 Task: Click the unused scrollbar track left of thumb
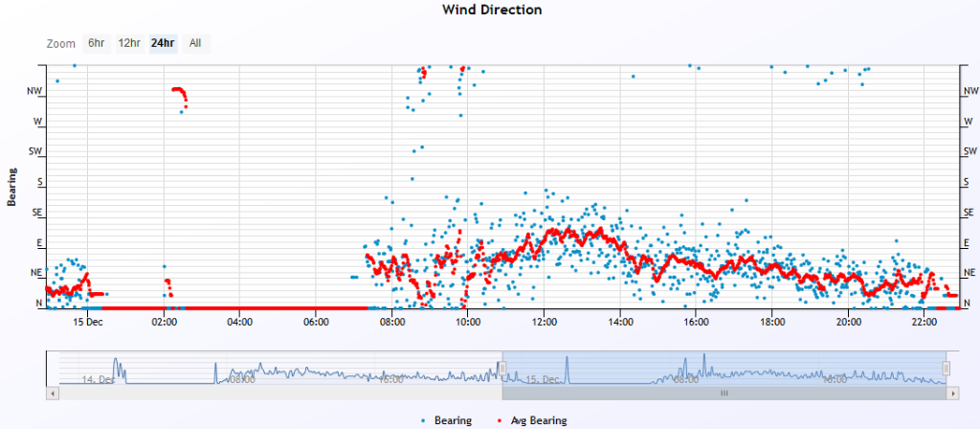tap(280, 394)
